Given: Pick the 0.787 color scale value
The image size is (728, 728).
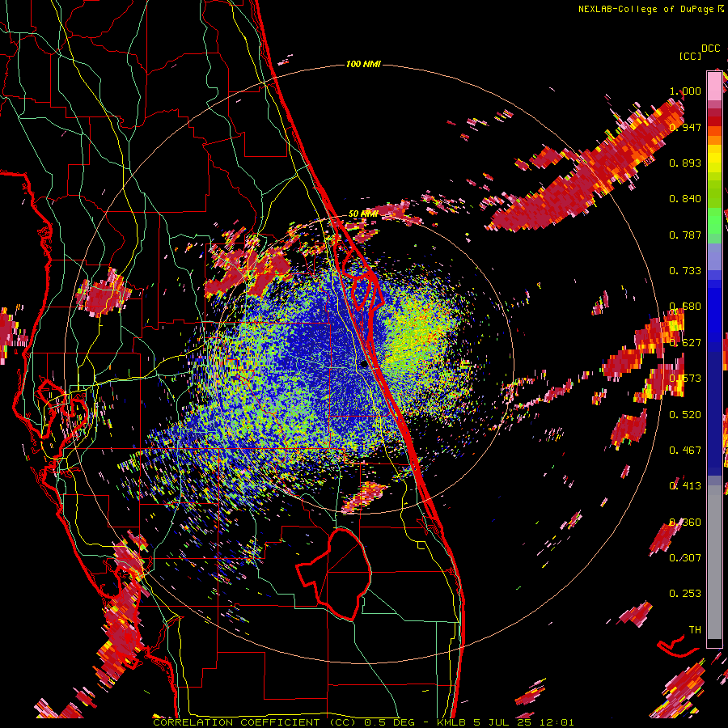Looking at the screenshot, I should pos(685,235).
